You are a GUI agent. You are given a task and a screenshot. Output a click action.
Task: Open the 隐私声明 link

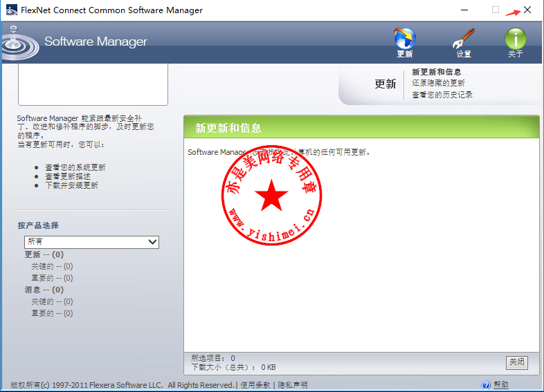(293, 384)
